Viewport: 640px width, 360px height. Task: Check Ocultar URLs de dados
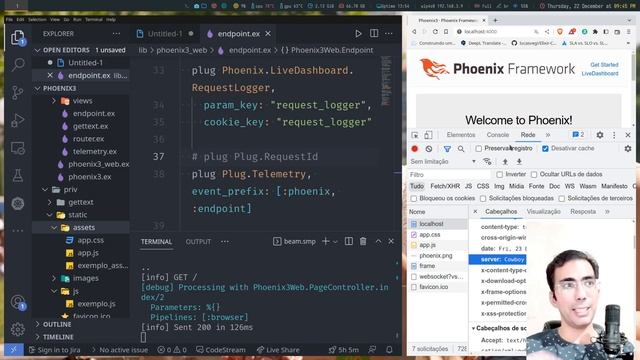534,174
